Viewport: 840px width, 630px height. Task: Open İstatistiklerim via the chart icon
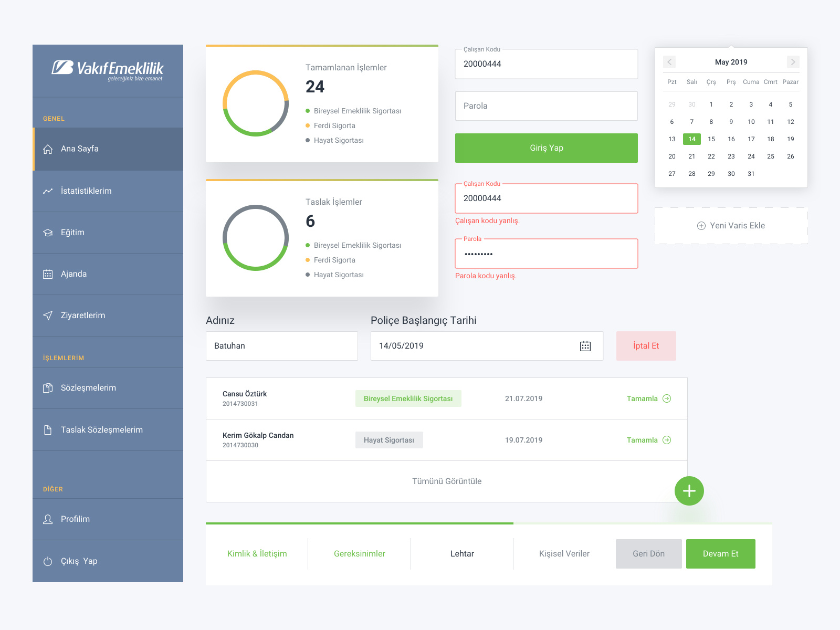click(x=48, y=191)
